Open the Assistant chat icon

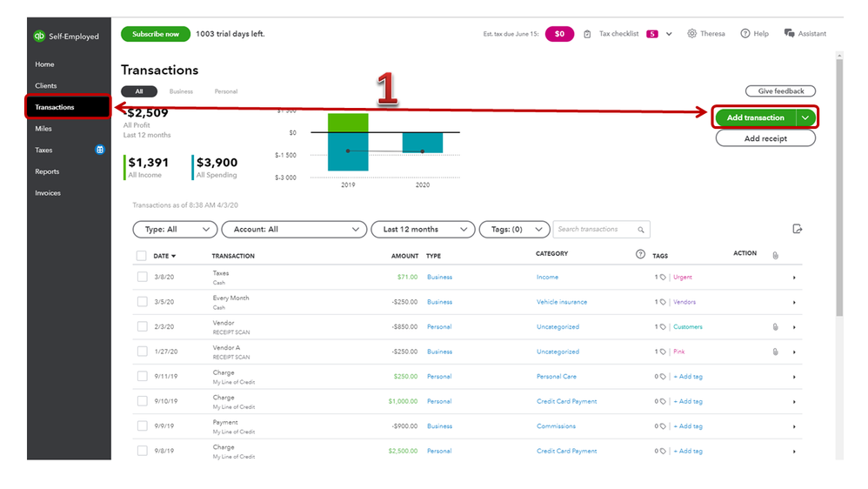tap(790, 33)
